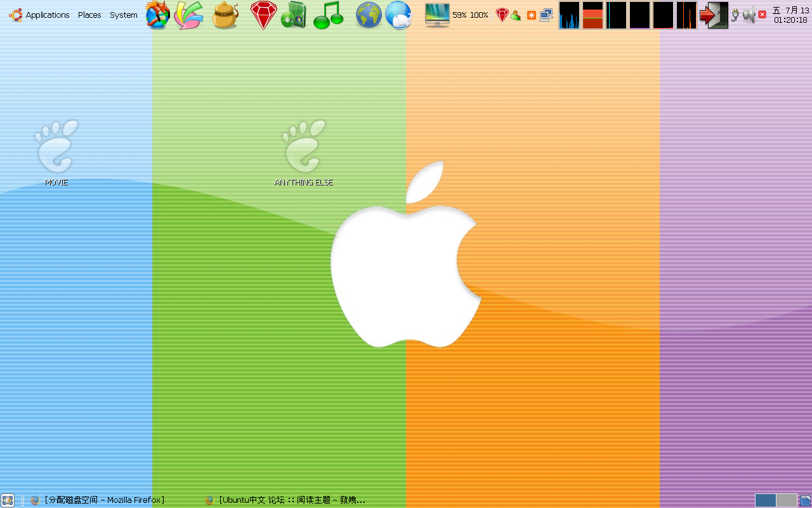
Task: Click the computer monitor panel icon
Action: [437, 15]
